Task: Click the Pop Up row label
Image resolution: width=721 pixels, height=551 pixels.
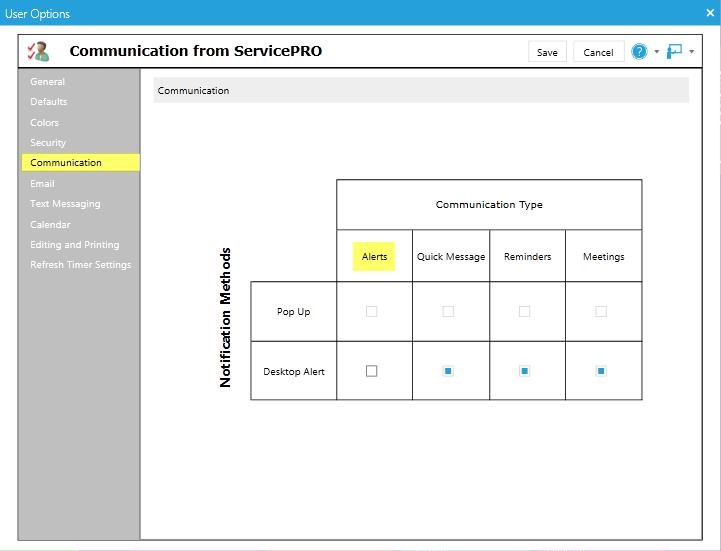Action: (x=293, y=311)
